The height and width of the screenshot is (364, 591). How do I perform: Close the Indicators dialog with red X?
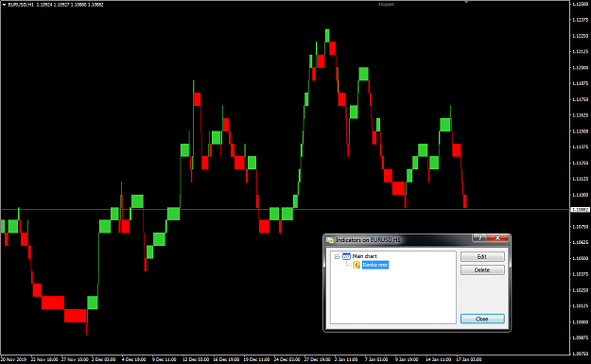click(x=497, y=238)
